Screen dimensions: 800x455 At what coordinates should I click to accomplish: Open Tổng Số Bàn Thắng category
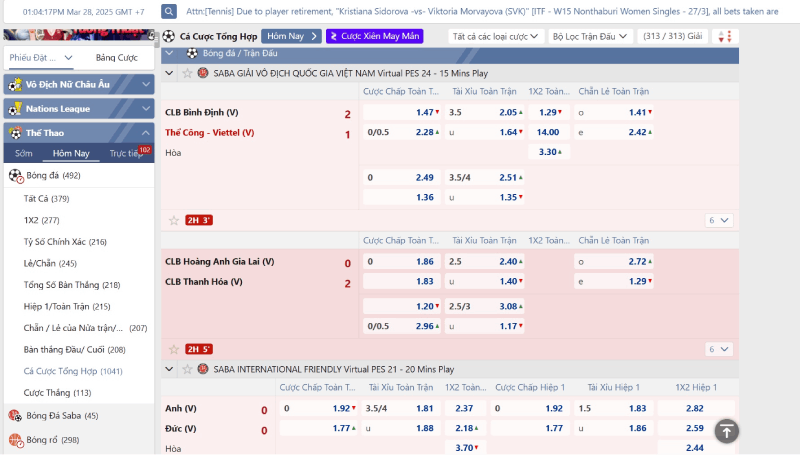click(x=72, y=285)
